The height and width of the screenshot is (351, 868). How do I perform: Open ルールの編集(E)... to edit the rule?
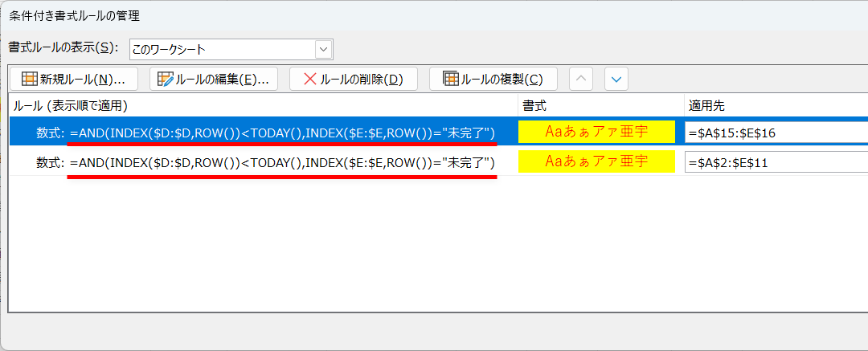[x=213, y=80]
